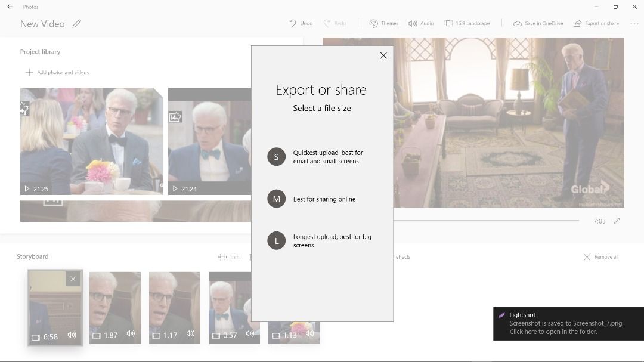Click the 16:9 Landscape aspect ratio icon
The image size is (644, 362).
tap(448, 23)
